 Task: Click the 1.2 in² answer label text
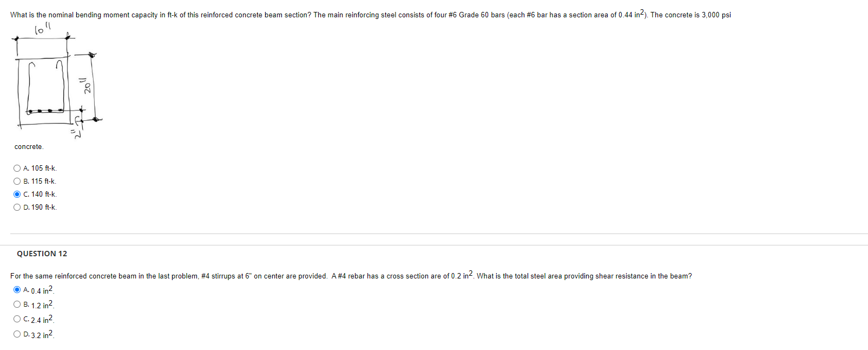point(39,305)
